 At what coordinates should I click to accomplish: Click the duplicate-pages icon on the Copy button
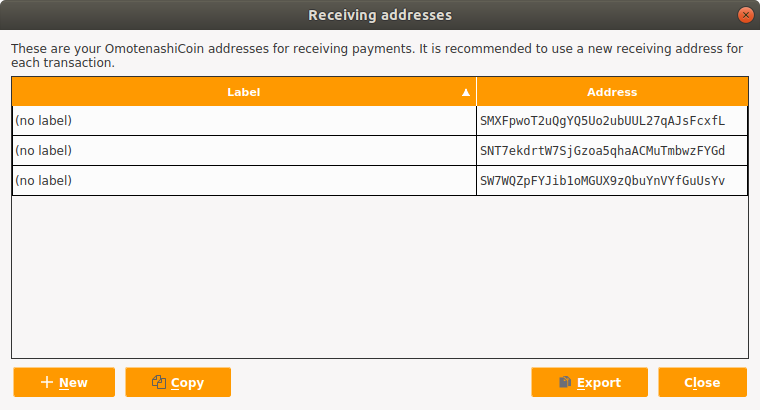[x=159, y=382]
